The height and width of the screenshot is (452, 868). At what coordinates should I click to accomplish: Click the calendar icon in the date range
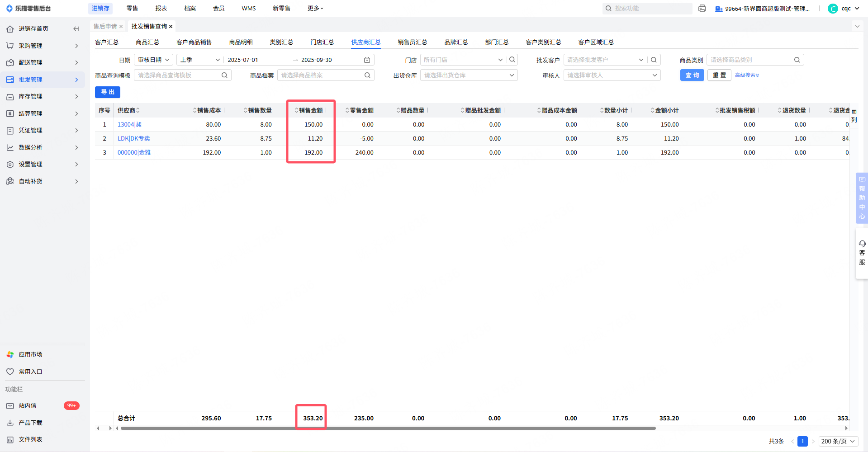pos(367,60)
